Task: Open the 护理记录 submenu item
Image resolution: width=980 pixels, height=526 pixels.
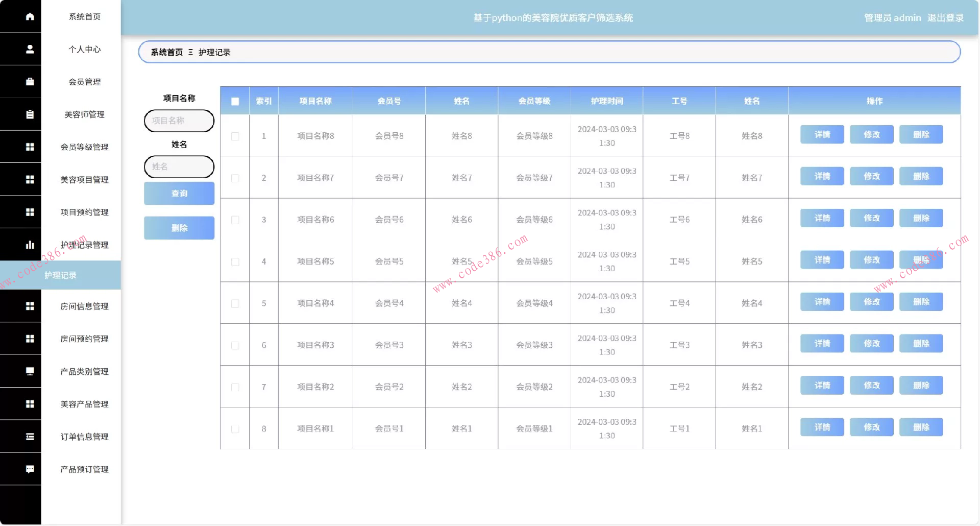Action: (60, 275)
